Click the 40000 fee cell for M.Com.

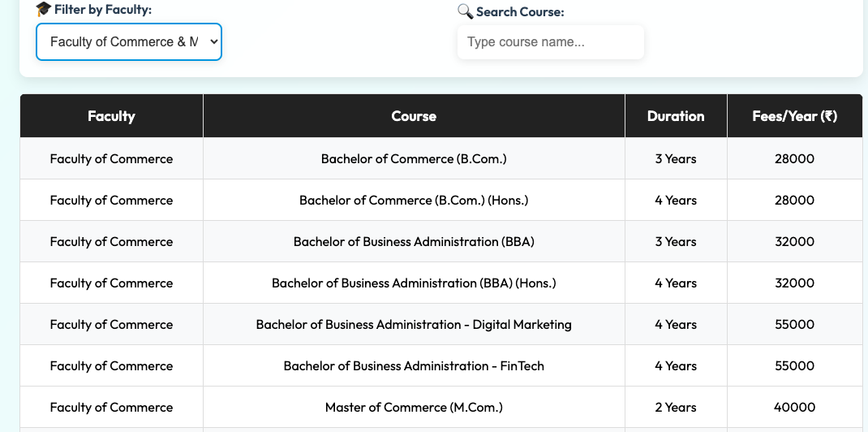794,407
